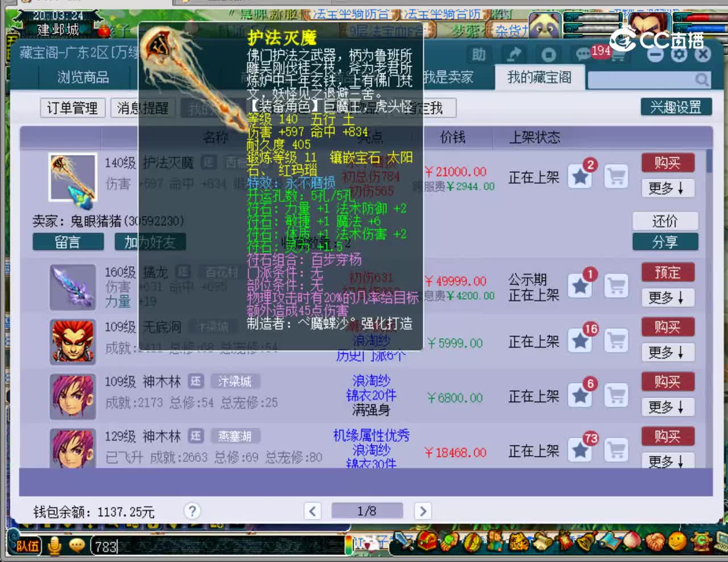Open the 助 helper icon in header
The width and height of the screenshot is (728, 562).
[478, 55]
